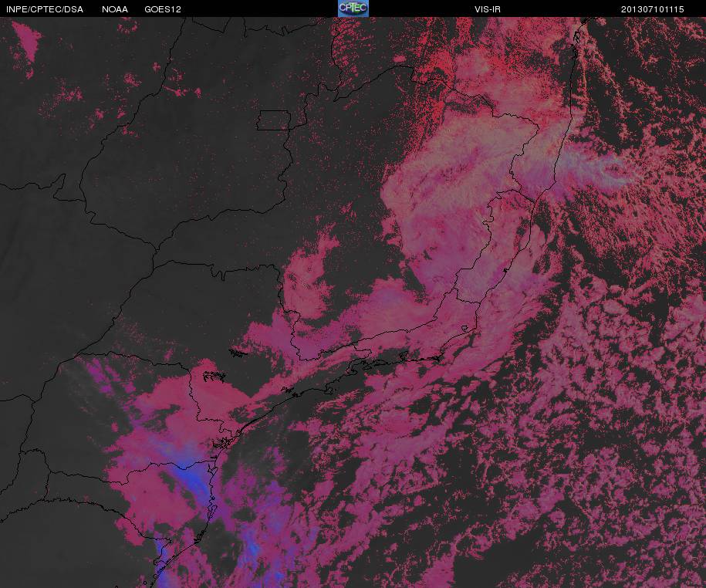
Task: Click the NOAA label in header
Action: pos(115,9)
